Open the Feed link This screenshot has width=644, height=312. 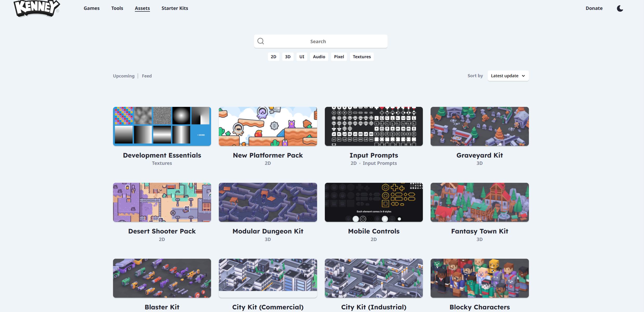[x=147, y=76]
